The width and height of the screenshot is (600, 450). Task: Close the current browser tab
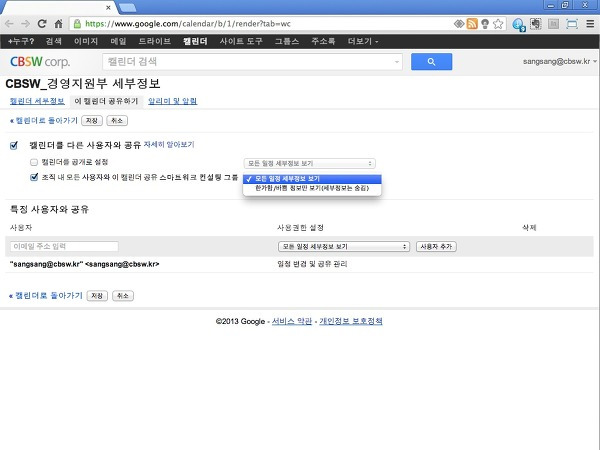point(108,7)
